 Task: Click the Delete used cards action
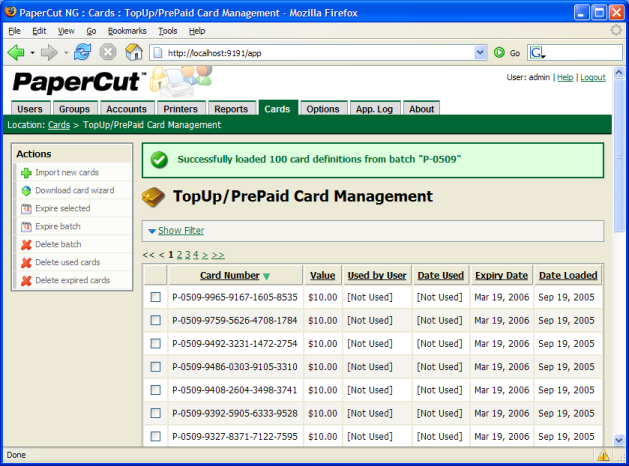pyautogui.click(x=68, y=262)
